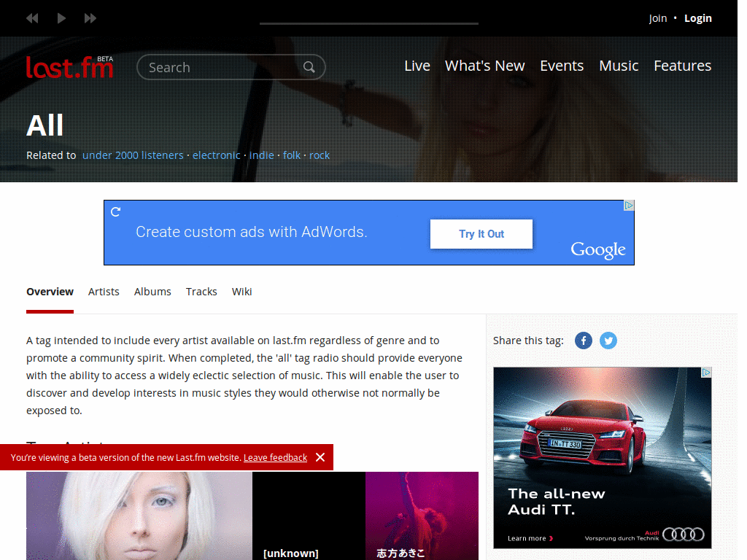Click the Google logo in the banner
The image size is (747, 560).
(x=598, y=249)
